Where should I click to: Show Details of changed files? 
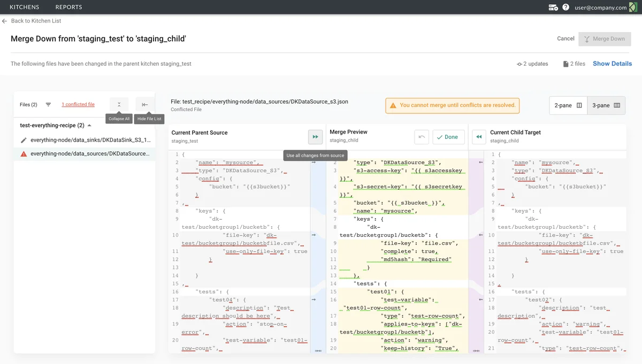612,64
